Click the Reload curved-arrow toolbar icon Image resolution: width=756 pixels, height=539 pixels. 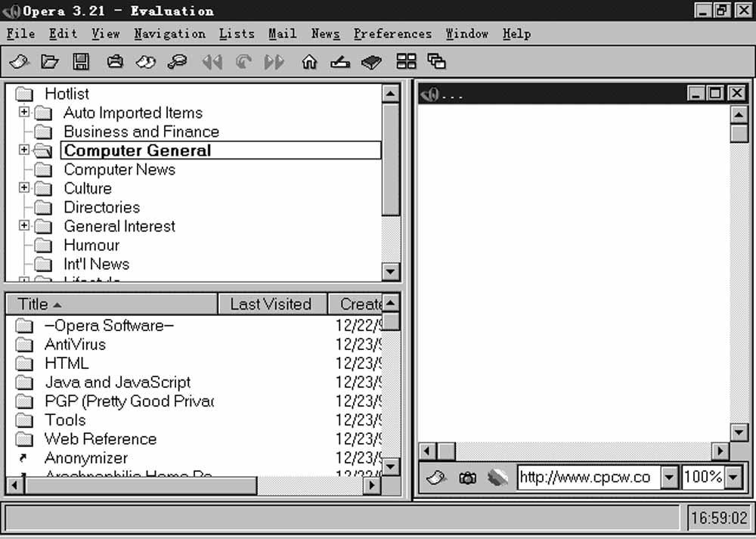click(243, 62)
